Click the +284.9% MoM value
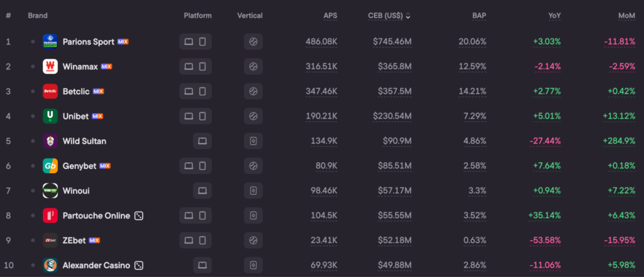 [x=619, y=141]
